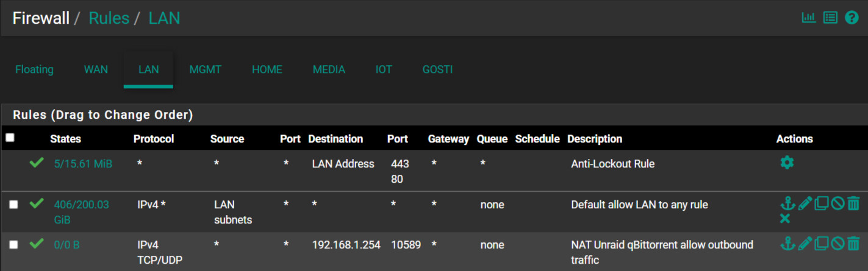This screenshot has height=271, width=868.
Task: Click the 5/15.61 MiB states link
Action: pos(83,164)
